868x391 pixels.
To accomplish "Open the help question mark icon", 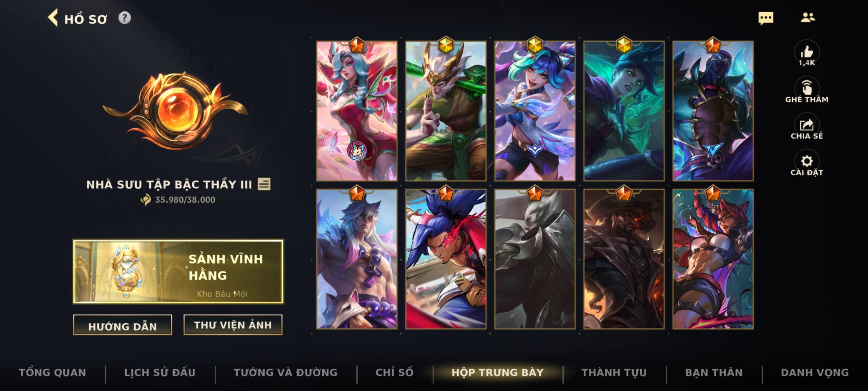I will (124, 18).
